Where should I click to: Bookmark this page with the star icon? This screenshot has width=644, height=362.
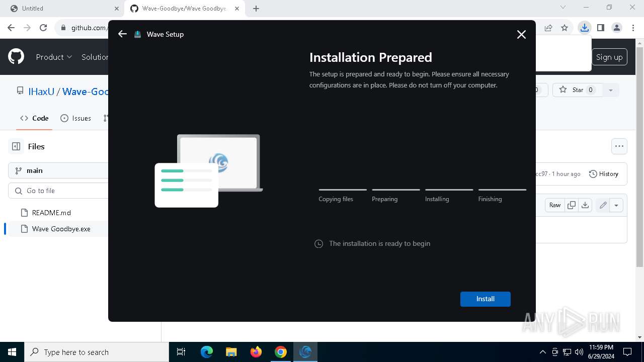pyautogui.click(x=565, y=28)
